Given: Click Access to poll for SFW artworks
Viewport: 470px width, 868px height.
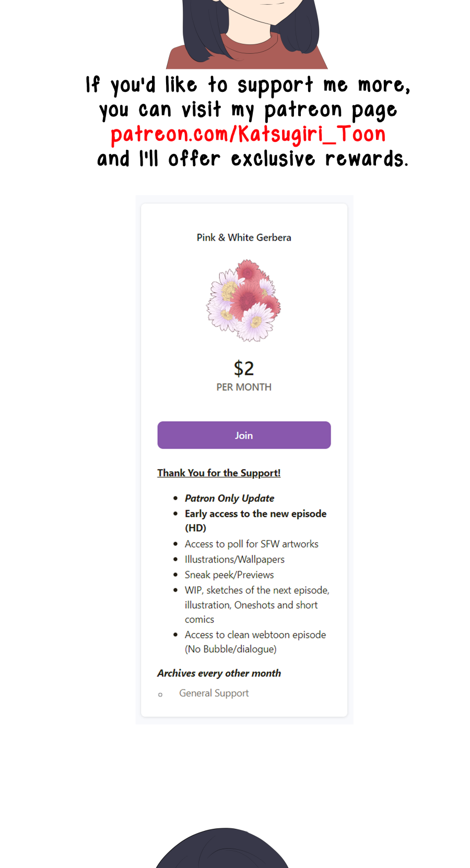Looking at the screenshot, I should pos(251,544).
